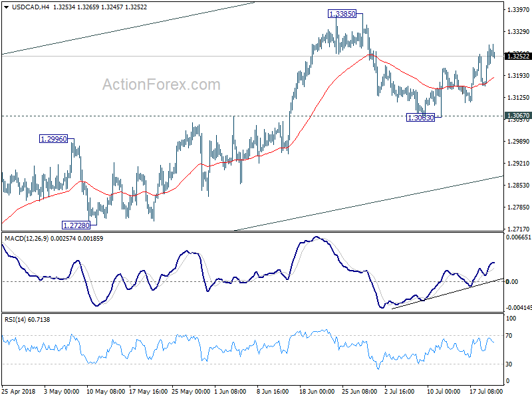Click the 1.27170 price axis value
Image resolution: width=532 pixels, height=399 pixels.
[x=518, y=229]
